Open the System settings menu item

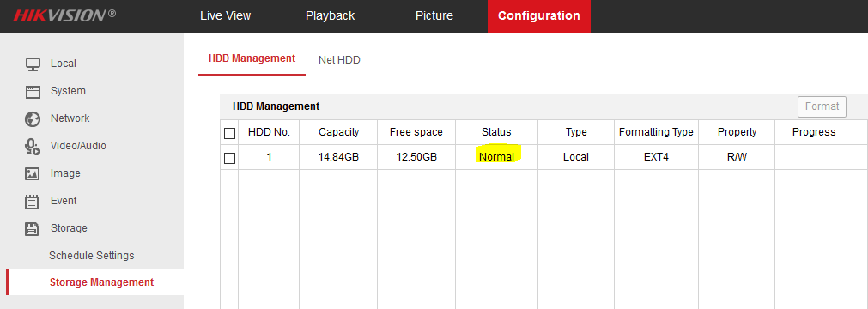coord(68,91)
